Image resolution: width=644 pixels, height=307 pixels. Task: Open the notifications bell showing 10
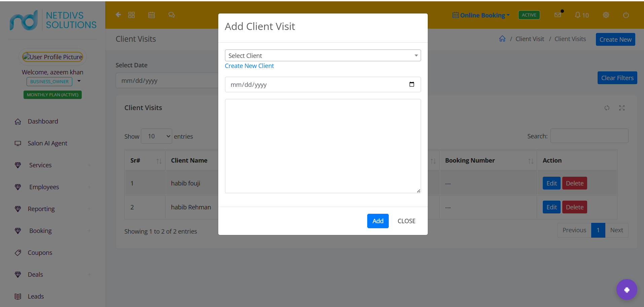tap(582, 15)
